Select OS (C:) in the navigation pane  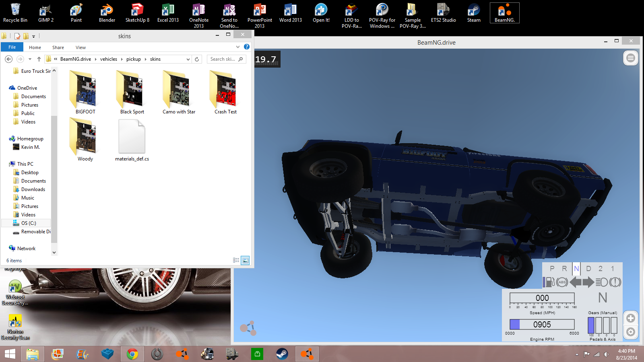(x=29, y=223)
